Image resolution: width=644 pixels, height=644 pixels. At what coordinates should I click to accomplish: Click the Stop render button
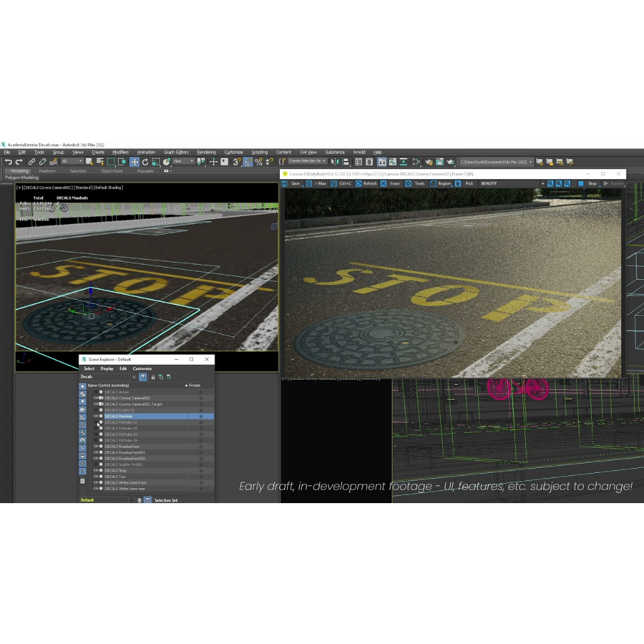coord(588,184)
